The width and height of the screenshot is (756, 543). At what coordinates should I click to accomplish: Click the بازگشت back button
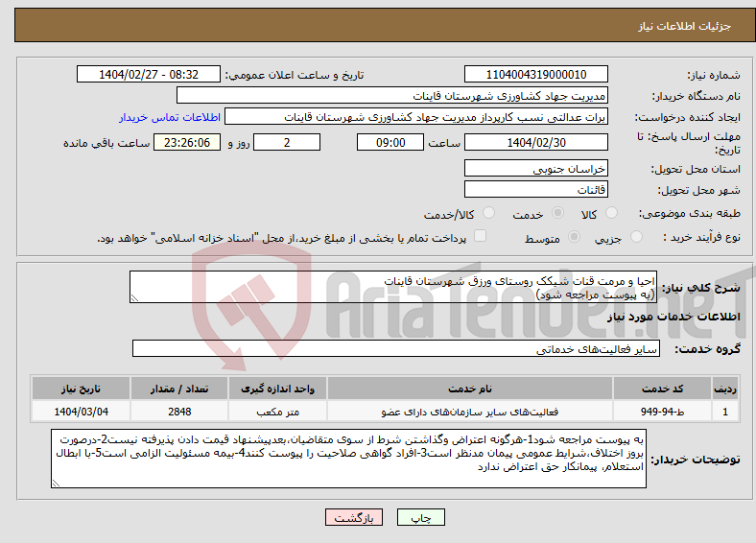pyautogui.click(x=354, y=517)
